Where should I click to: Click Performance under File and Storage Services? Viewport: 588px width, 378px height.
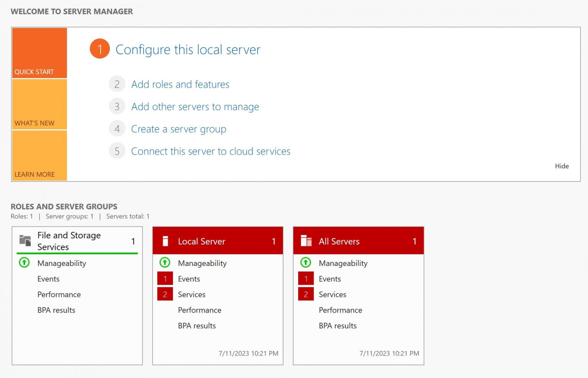tap(59, 294)
